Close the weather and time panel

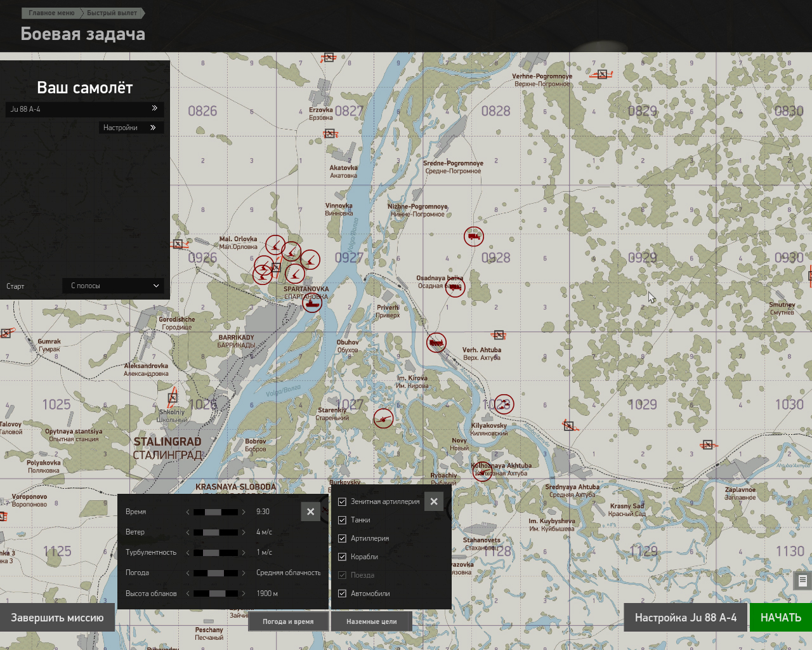310,512
